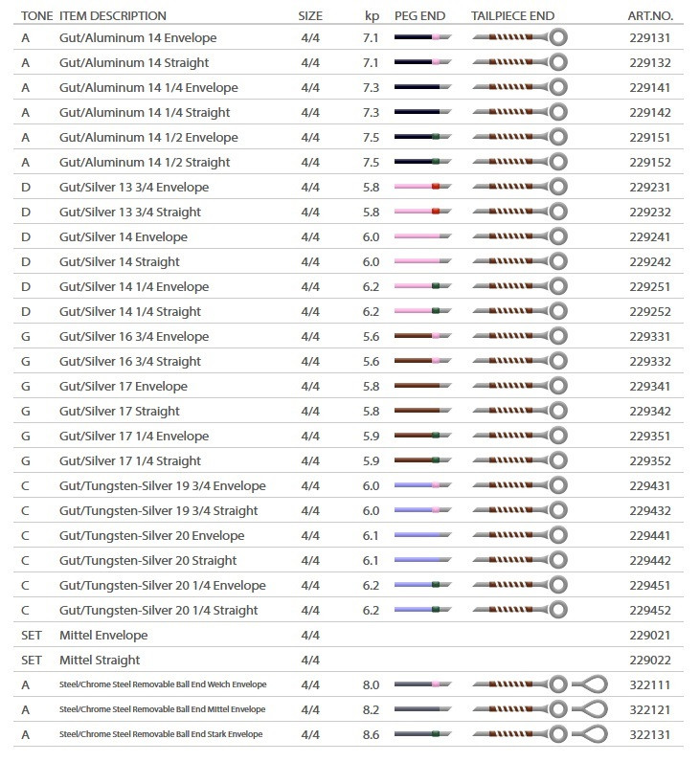This screenshot has width=700, height=762.
Task: Click the 8.6 kp value
Action: 372,735
